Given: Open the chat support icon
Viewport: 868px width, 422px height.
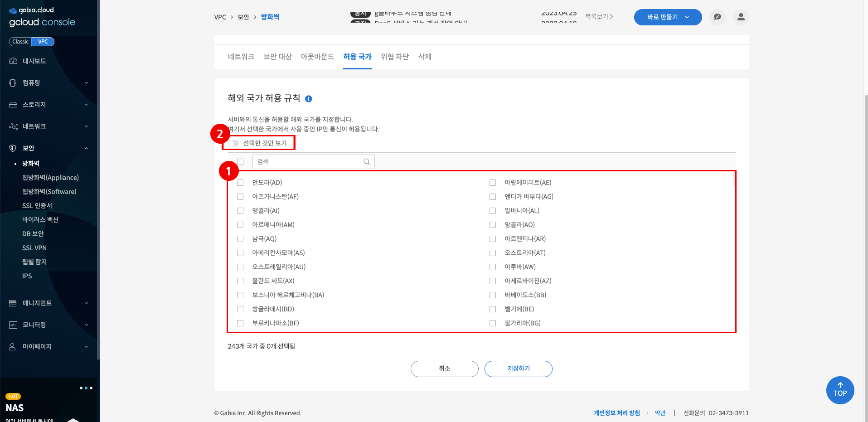Looking at the screenshot, I should [x=717, y=17].
